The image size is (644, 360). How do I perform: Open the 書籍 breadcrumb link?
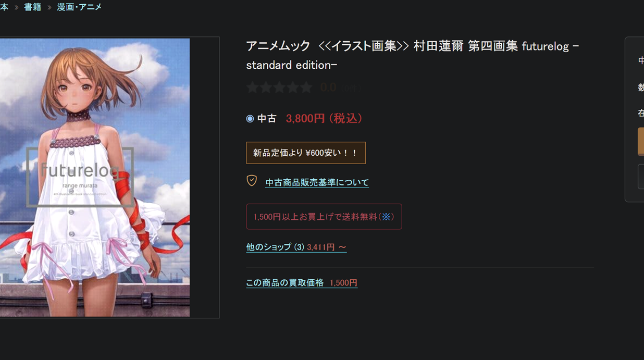[32, 7]
